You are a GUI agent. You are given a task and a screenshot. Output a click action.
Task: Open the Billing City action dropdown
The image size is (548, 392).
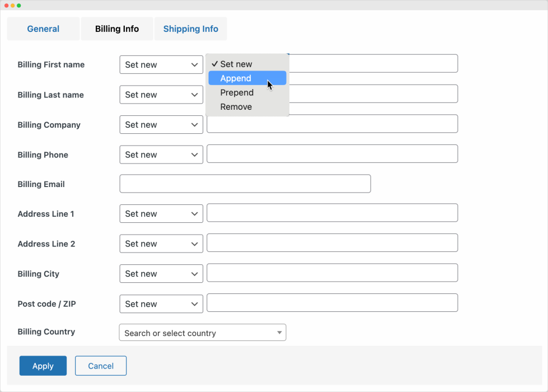[161, 274]
